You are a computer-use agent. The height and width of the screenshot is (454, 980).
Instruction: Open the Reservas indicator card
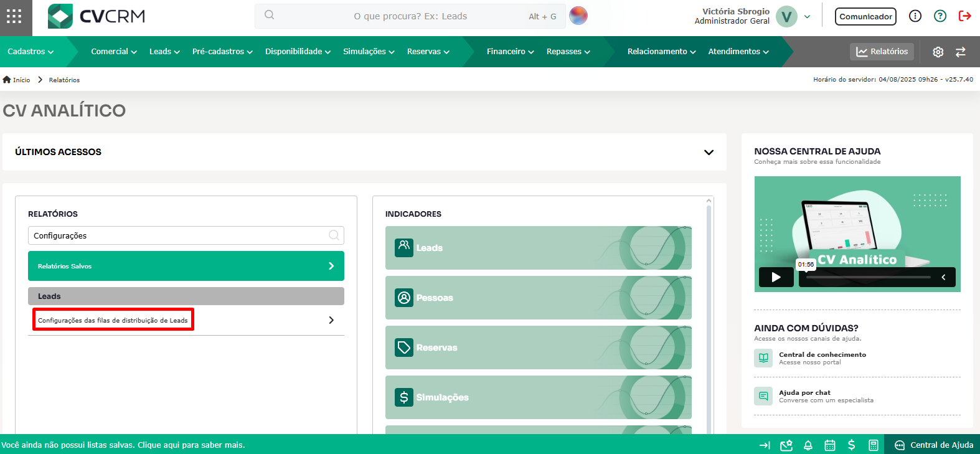539,348
